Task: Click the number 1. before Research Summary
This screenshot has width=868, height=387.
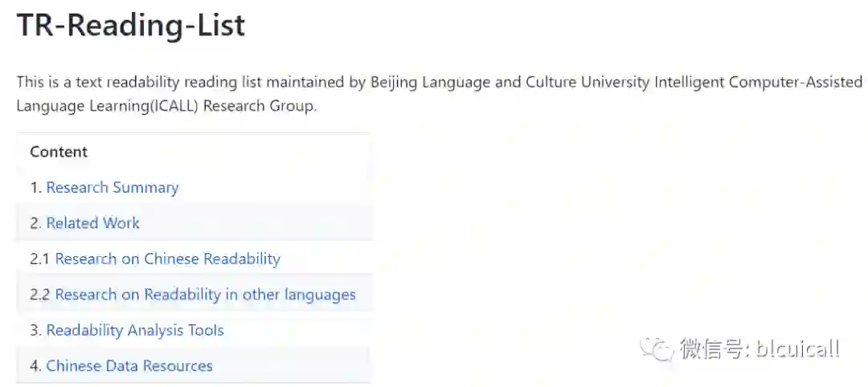Action: pyautogui.click(x=35, y=188)
